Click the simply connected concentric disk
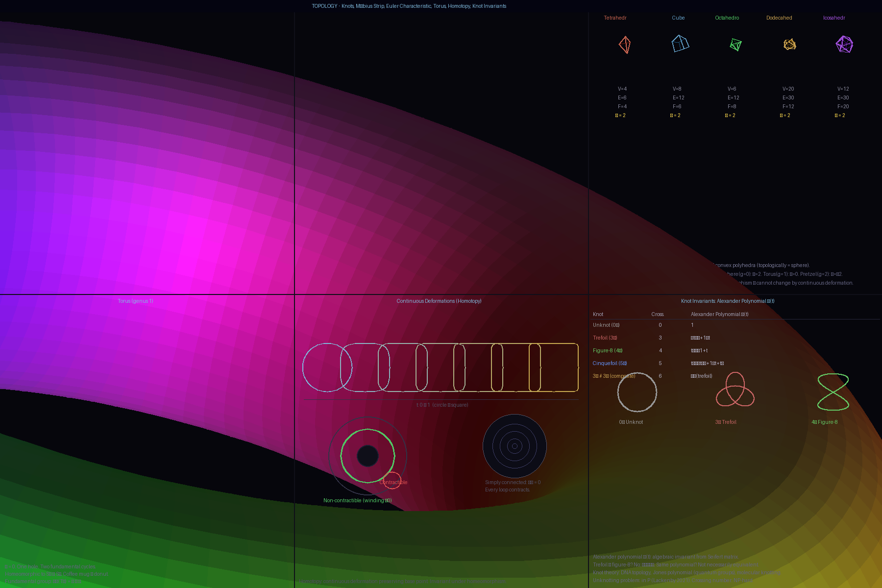Image resolution: width=882 pixels, height=588 pixels. pyautogui.click(x=514, y=446)
